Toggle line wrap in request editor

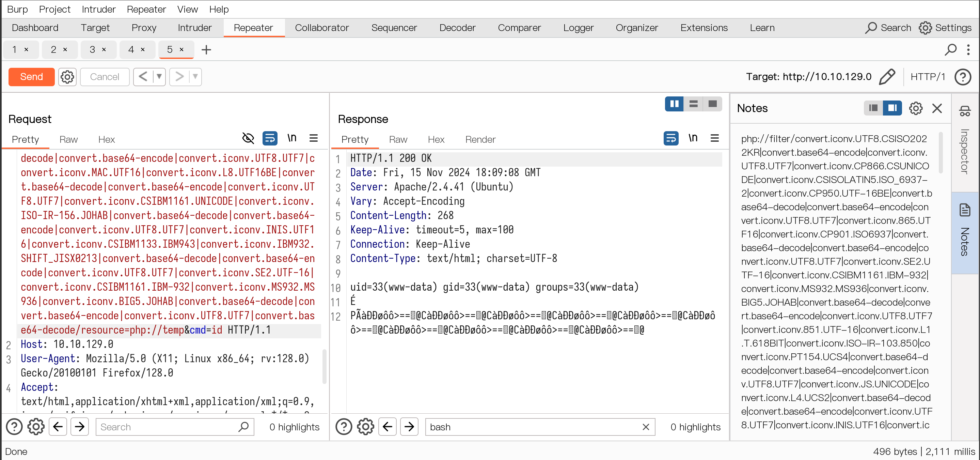point(270,138)
